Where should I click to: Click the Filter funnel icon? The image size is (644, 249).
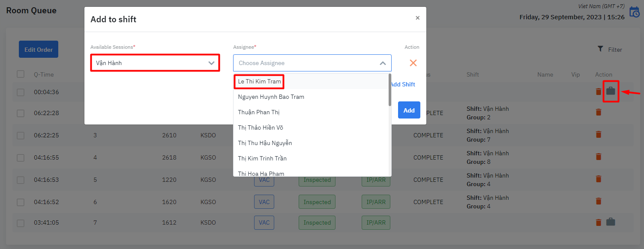pos(600,49)
